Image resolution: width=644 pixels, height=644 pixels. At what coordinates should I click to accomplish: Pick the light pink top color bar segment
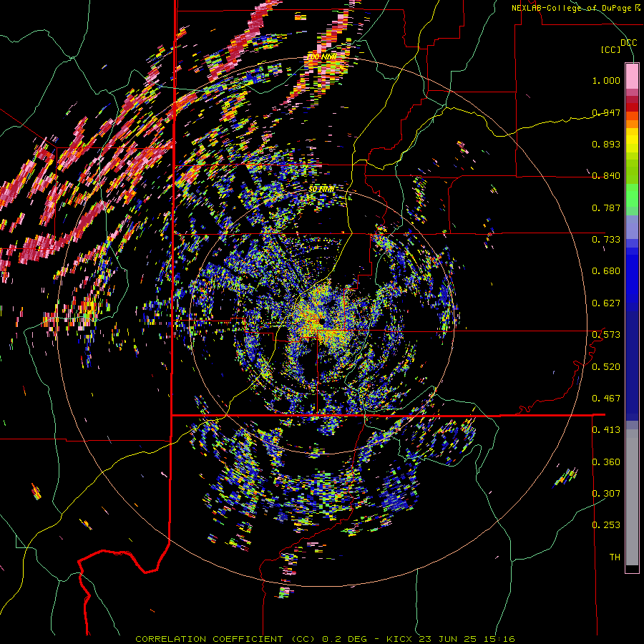[x=632, y=76]
